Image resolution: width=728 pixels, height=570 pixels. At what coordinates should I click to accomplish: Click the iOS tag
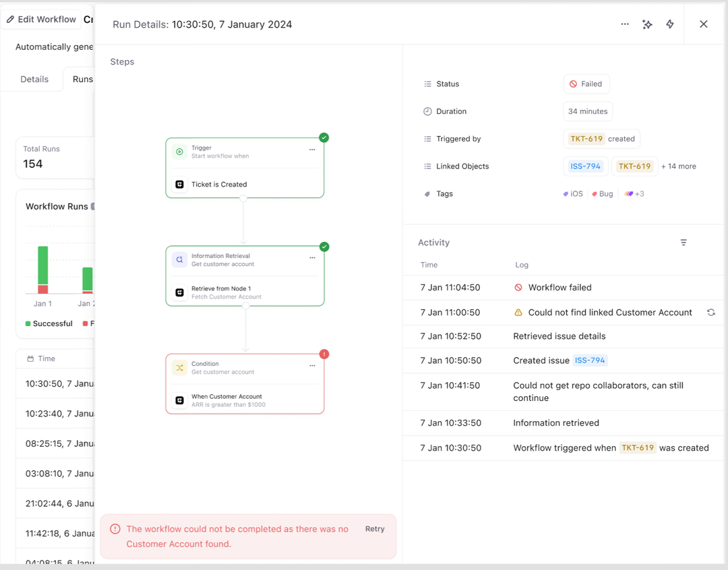click(x=573, y=193)
